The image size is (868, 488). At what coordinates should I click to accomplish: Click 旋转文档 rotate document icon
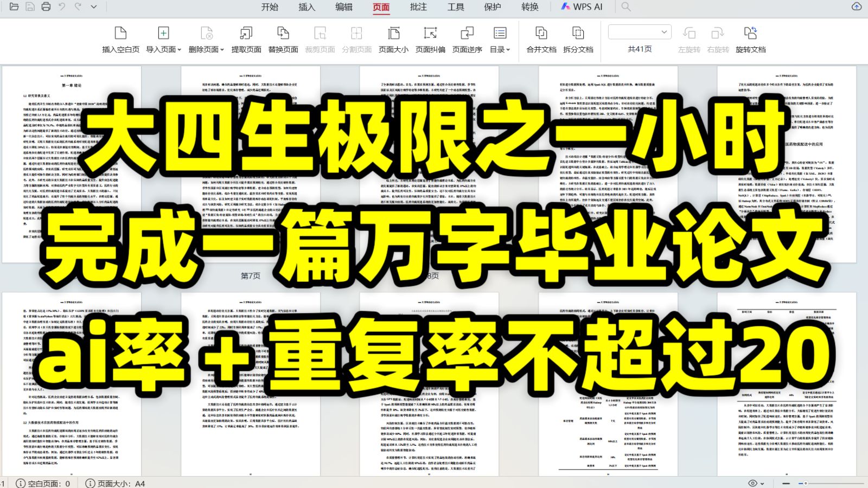pos(750,33)
